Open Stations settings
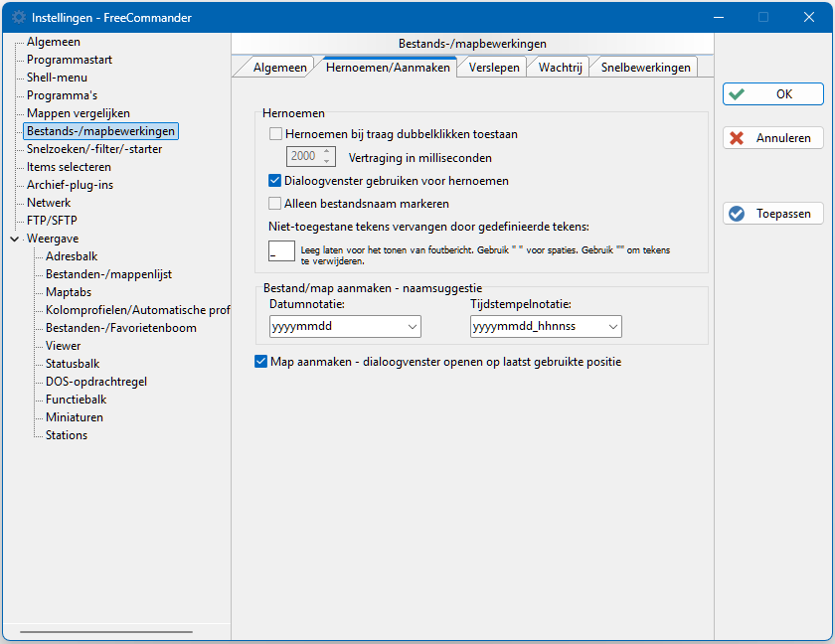The height and width of the screenshot is (644, 835). point(66,435)
